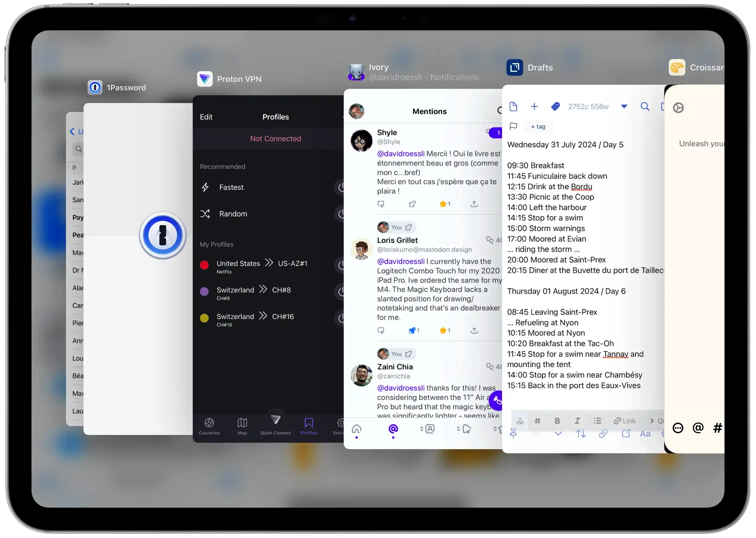Toggle the power button for Fastest

(x=340, y=187)
